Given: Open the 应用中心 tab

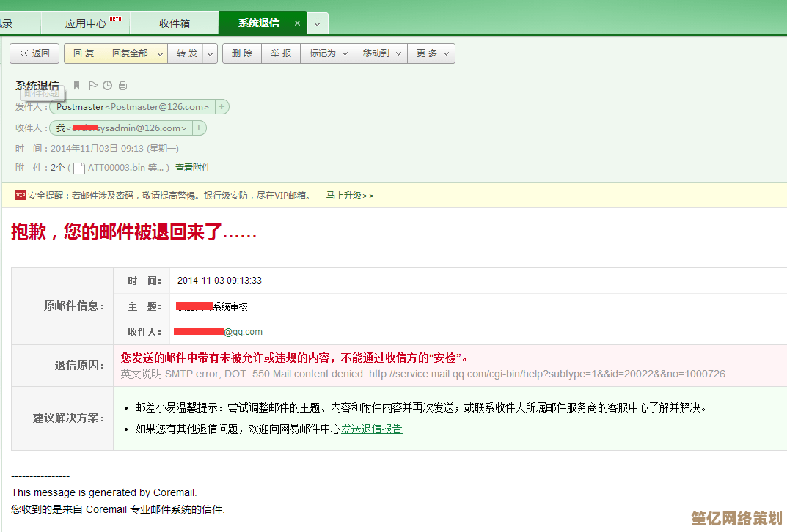Looking at the screenshot, I should 87,23.
